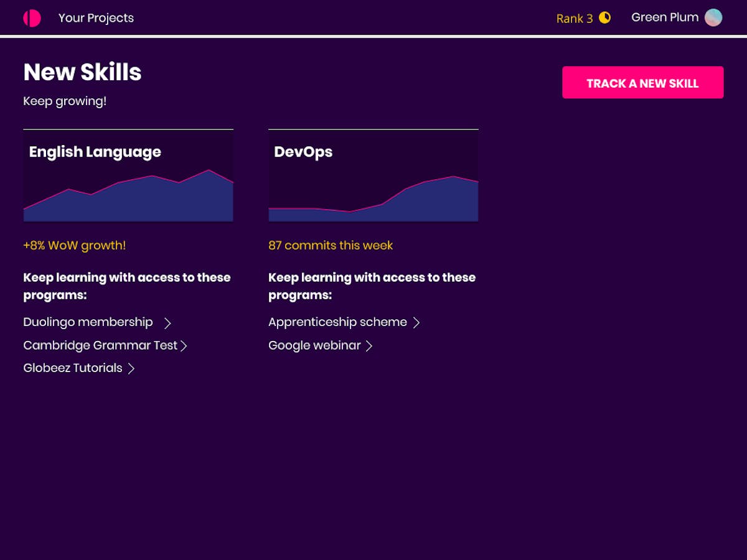Click the 87 commits this week text
The height and width of the screenshot is (560, 747).
(331, 245)
